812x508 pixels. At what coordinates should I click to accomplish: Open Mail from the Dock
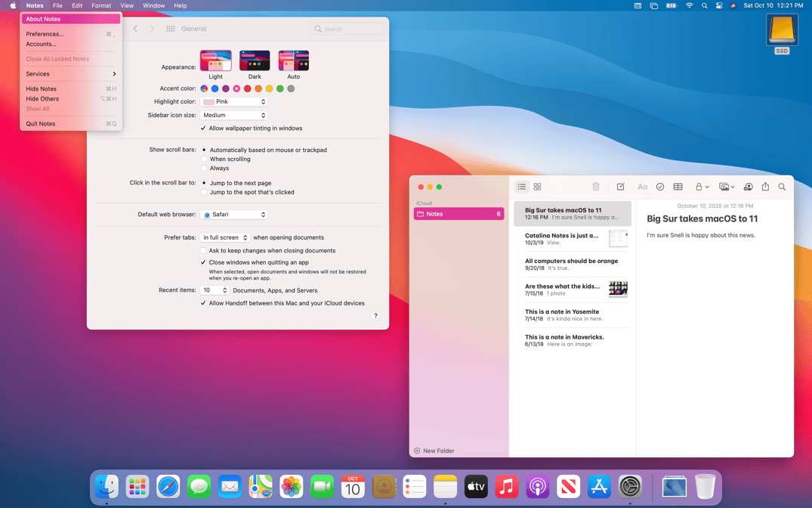230,487
